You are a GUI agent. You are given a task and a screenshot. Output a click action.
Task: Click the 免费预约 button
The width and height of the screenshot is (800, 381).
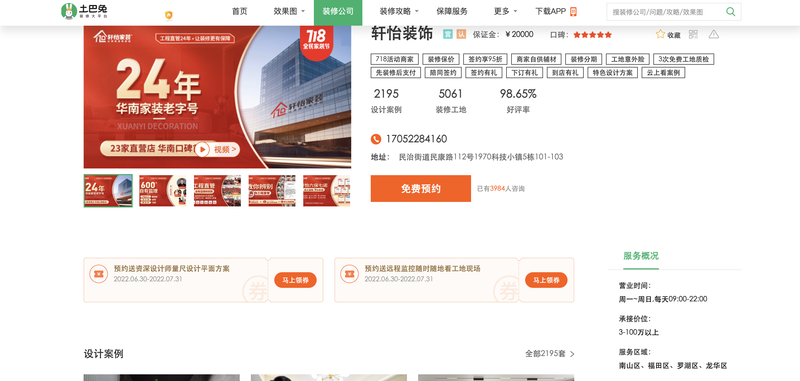420,189
